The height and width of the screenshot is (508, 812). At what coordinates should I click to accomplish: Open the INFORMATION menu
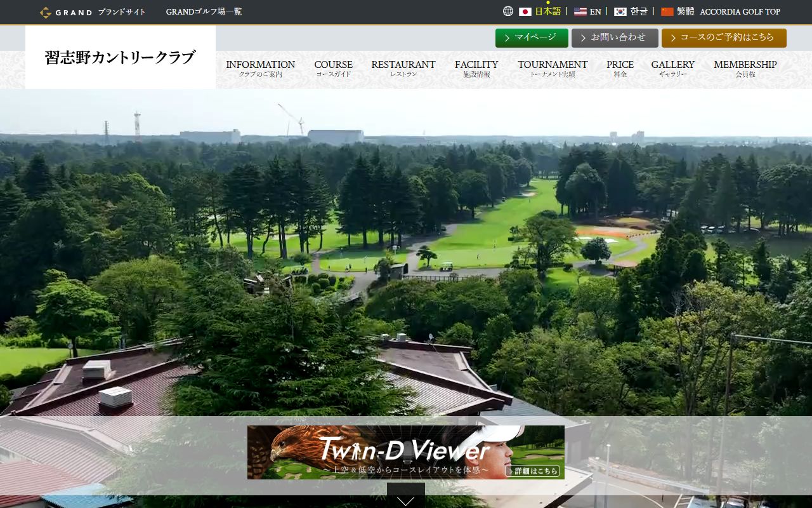pos(260,69)
